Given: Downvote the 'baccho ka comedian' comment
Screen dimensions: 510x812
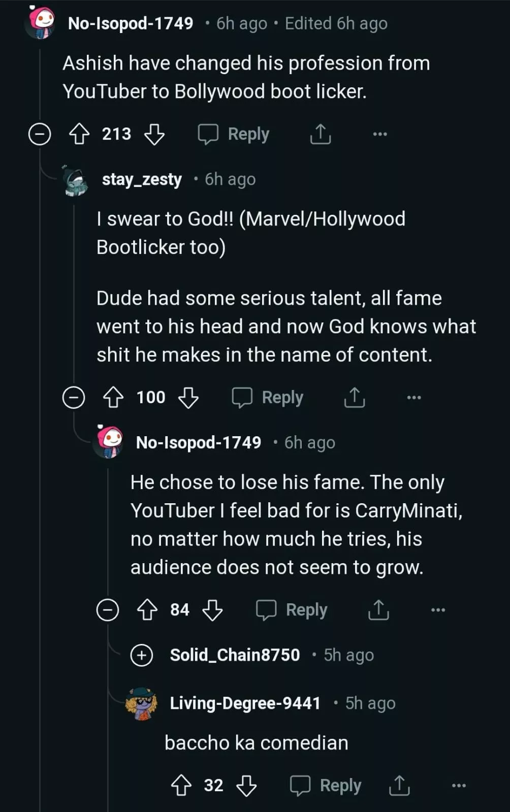Looking at the screenshot, I should (246, 786).
